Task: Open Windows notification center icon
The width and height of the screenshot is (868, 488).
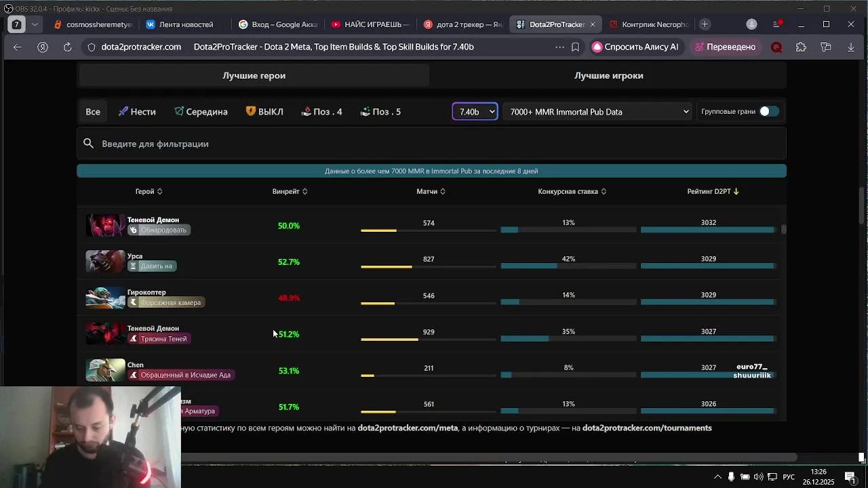Action: (x=850, y=476)
